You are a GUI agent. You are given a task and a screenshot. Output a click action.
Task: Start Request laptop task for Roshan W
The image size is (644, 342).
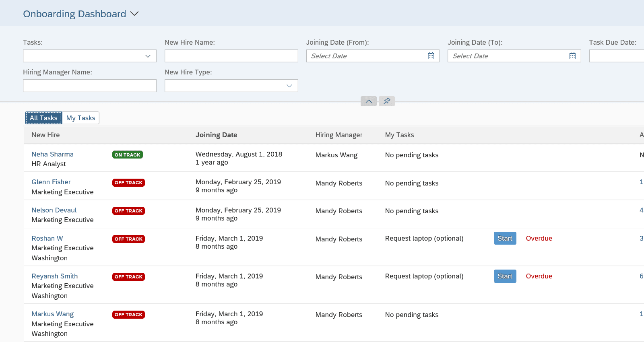coord(505,238)
